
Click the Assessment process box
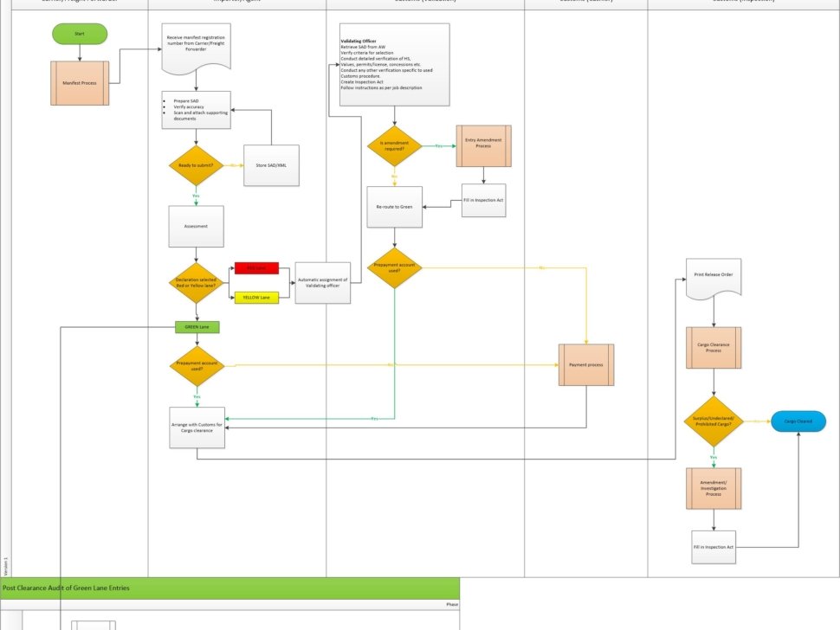click(x=196, y=227)
